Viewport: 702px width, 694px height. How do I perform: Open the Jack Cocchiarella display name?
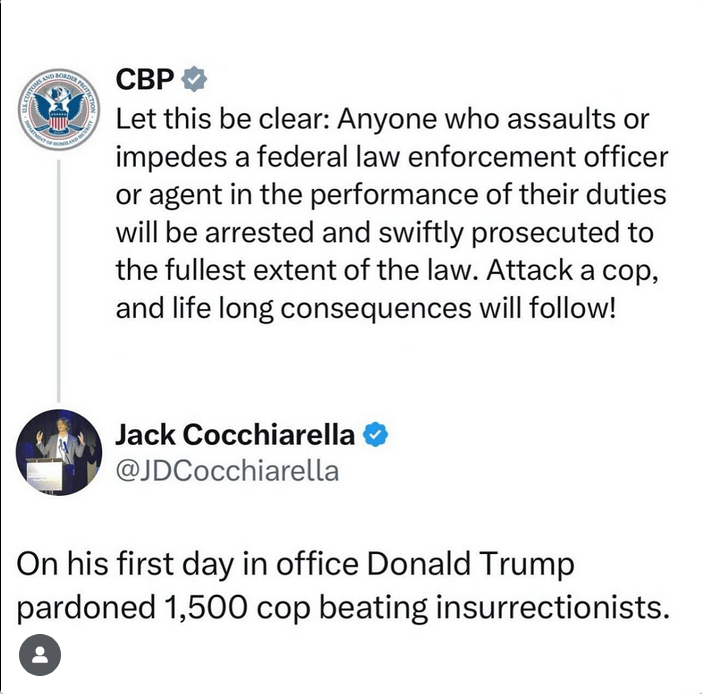click(235, 435)
